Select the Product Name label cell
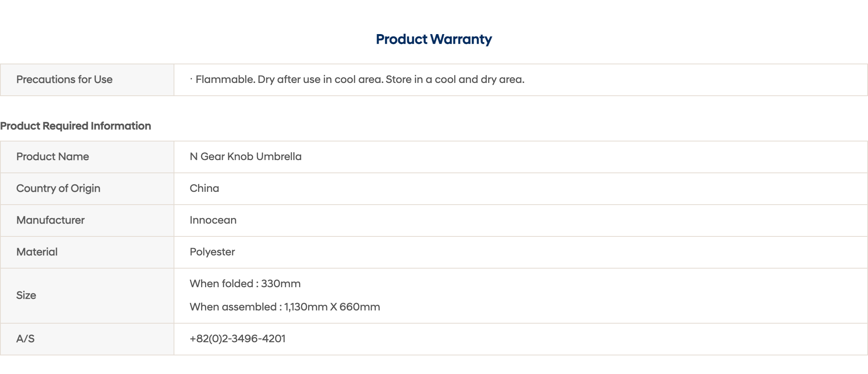 coord(87,157)
